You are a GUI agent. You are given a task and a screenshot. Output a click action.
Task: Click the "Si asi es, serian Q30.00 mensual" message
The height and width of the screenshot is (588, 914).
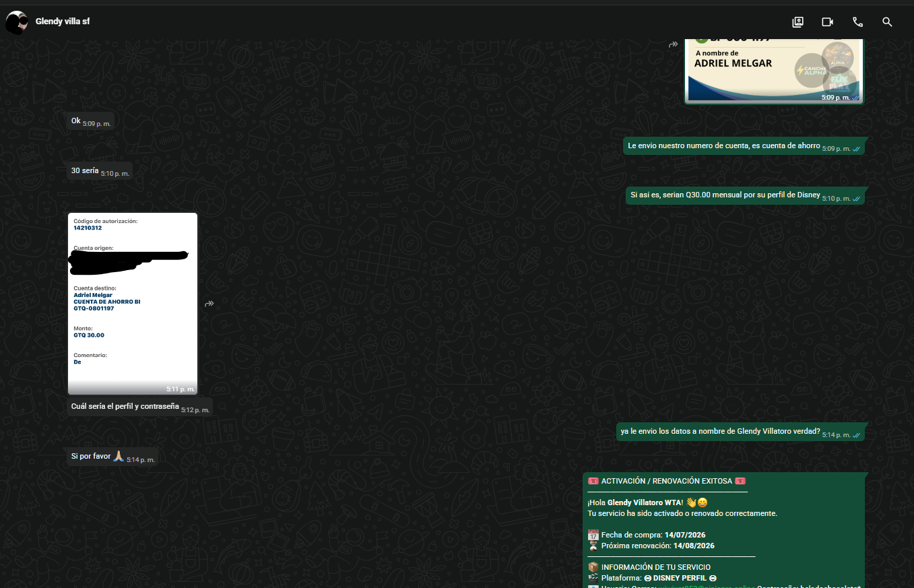745,196
